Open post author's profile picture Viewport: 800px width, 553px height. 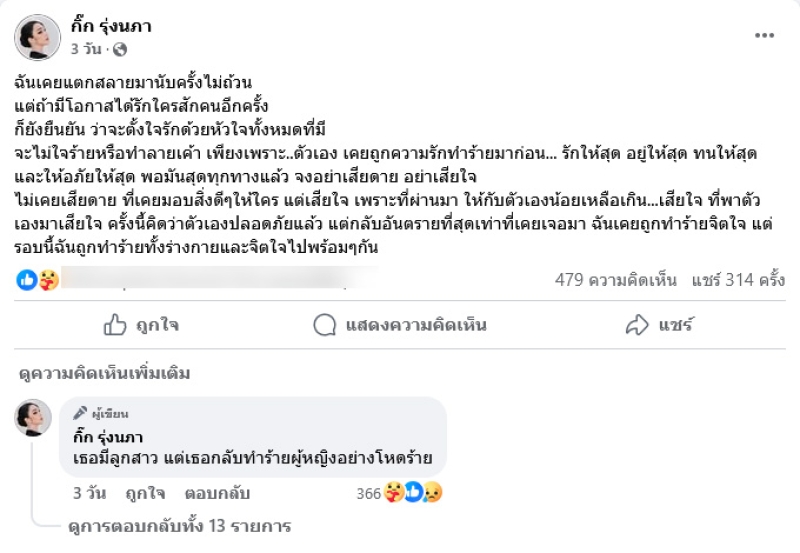38,38
